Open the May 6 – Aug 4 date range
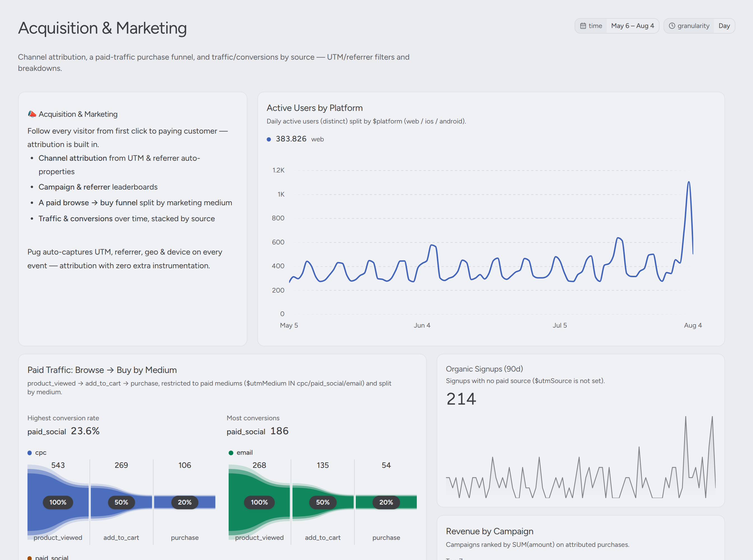 (633, 26)
